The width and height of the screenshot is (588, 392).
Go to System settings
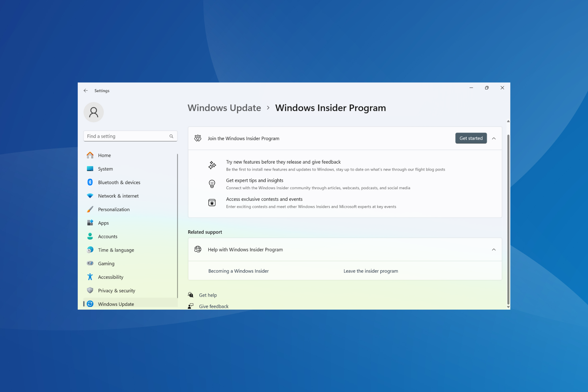130,169
